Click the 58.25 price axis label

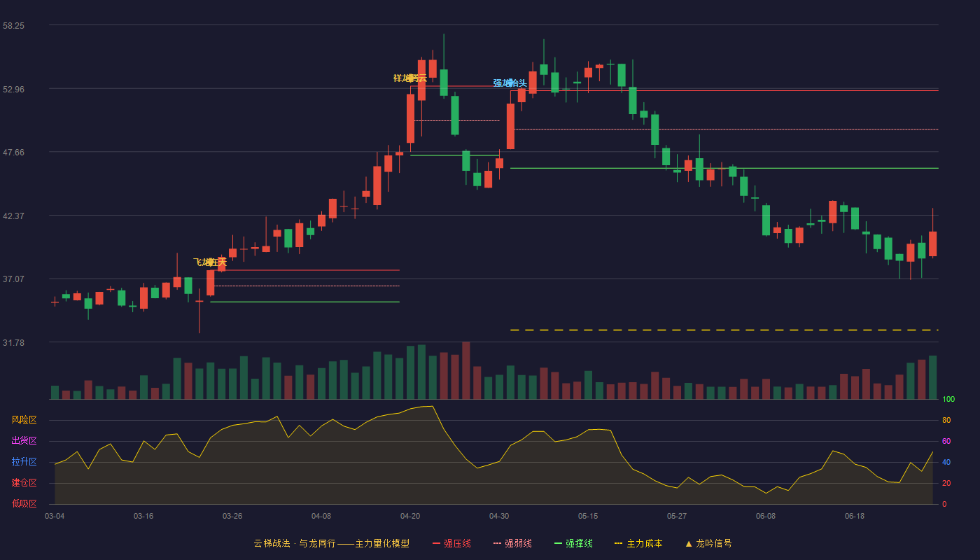(x=13, y=25)
